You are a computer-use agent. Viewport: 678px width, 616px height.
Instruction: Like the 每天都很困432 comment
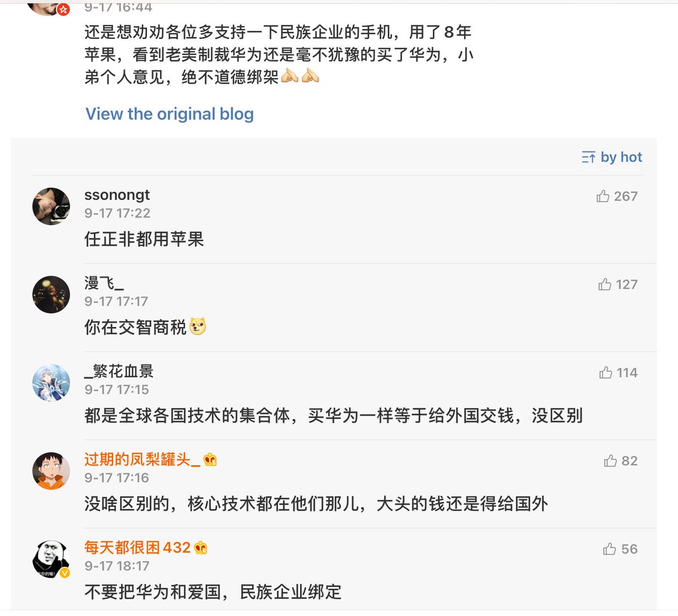tap(610, 549)
